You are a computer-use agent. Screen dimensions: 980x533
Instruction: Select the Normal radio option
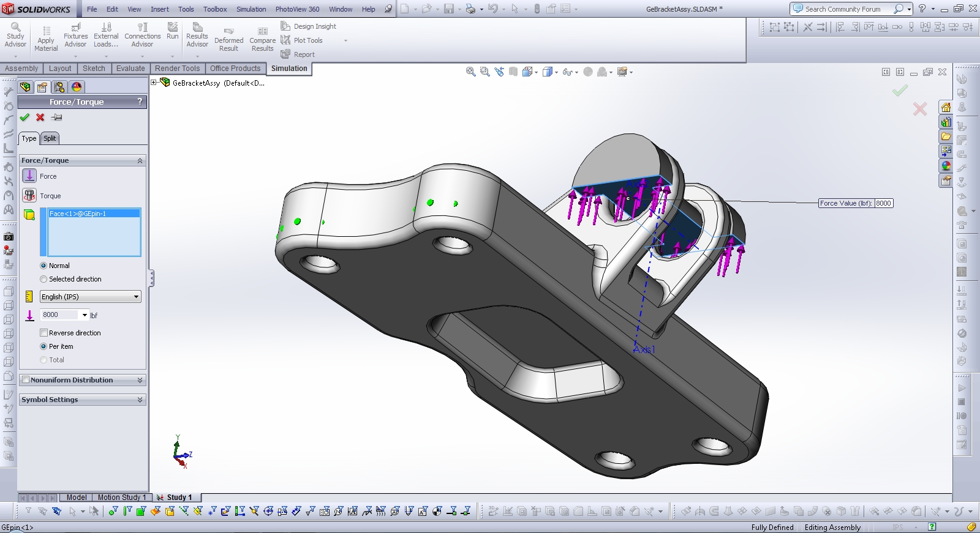[x=43, y=266]
